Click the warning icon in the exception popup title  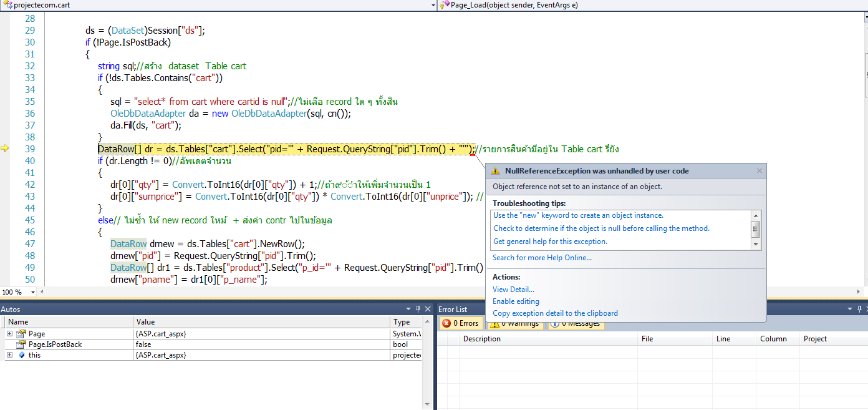point(495,170)
